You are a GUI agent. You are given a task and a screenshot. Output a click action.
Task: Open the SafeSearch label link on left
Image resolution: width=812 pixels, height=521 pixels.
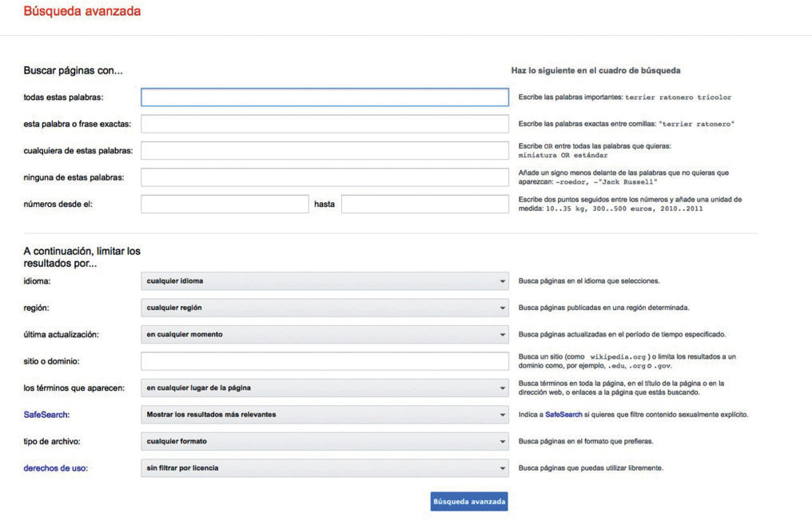point(46,415)
